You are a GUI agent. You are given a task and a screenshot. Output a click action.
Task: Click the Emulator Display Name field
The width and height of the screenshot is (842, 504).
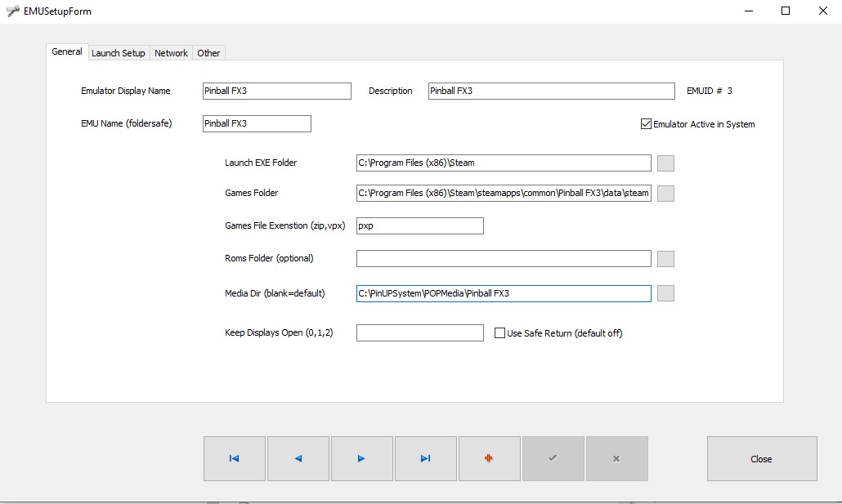(x=276, y=91)
